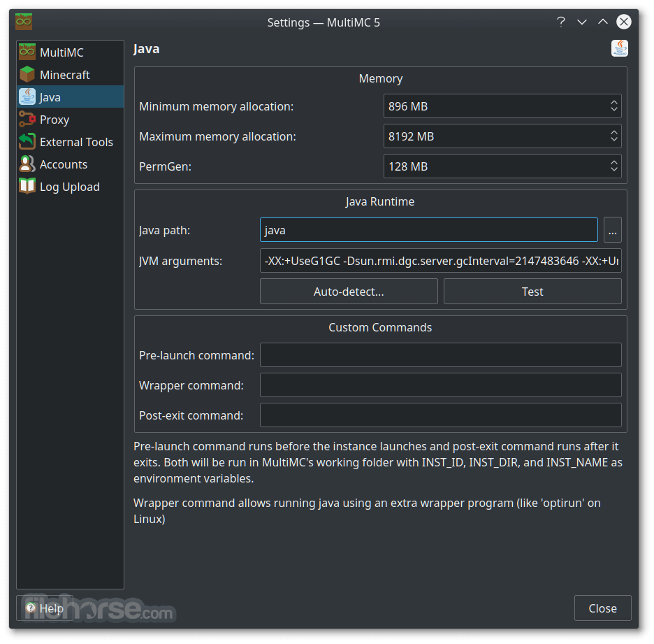Maximize window with title bar up chevron
Screen dimensions: 654x644
[603, 22]
